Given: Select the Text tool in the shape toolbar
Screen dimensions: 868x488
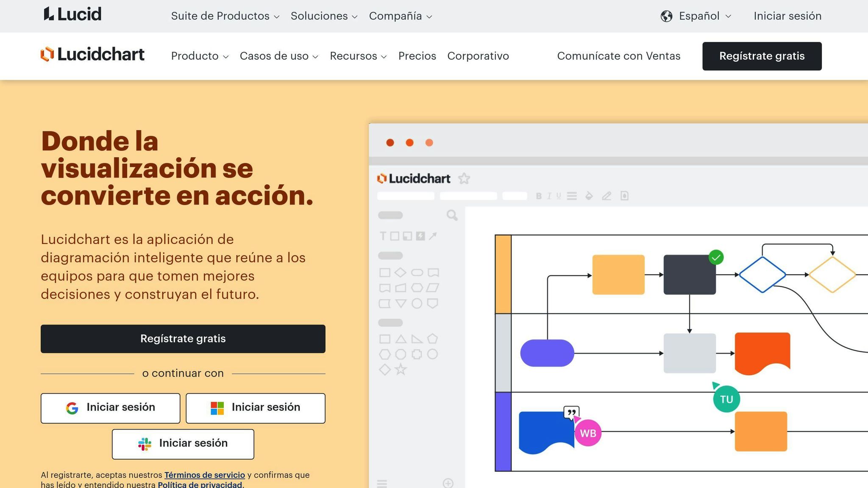Looking at the screenshot, I should pyautogui.click(x=384, y=236).
